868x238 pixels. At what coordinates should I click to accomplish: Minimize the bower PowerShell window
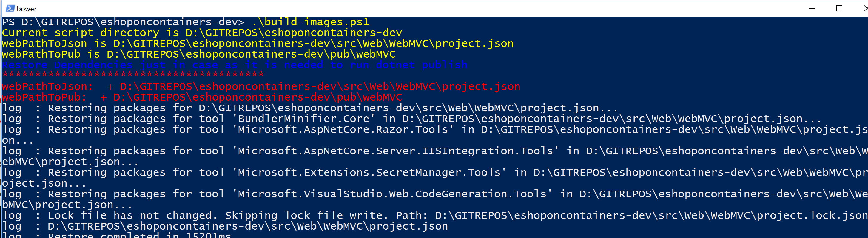coord(812,8)
